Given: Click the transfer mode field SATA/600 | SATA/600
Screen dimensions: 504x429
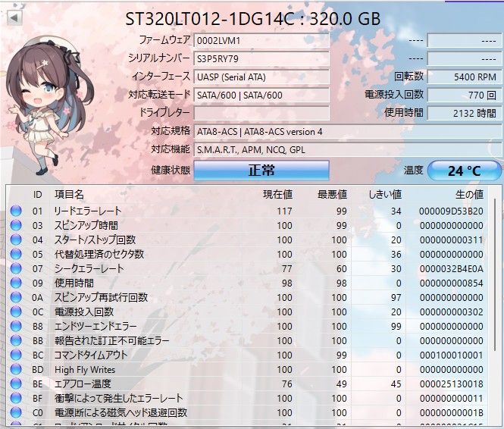Looking at the screenshot, I should 261,95.
